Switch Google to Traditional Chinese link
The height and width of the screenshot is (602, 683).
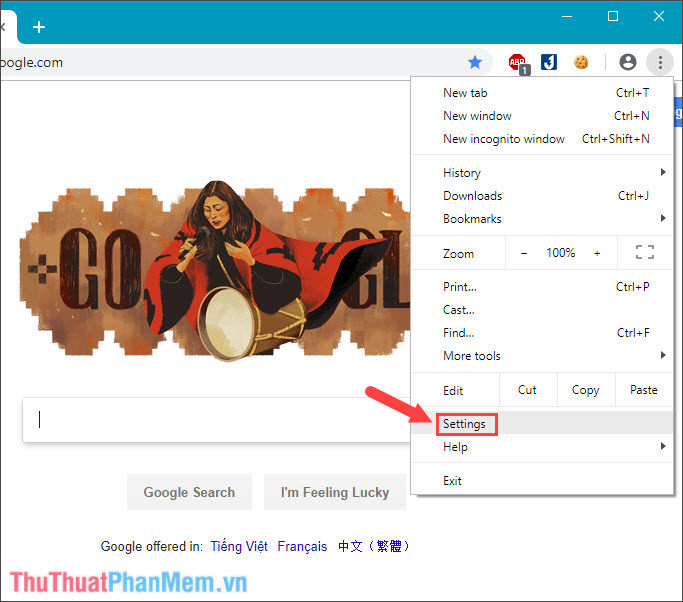click(x=374, y=546)
